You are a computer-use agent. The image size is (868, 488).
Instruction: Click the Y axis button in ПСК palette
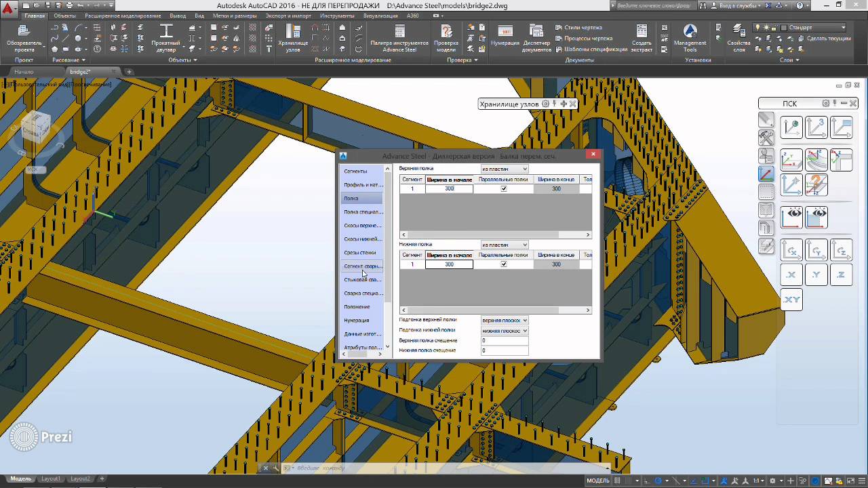click(x=816, y=274)
